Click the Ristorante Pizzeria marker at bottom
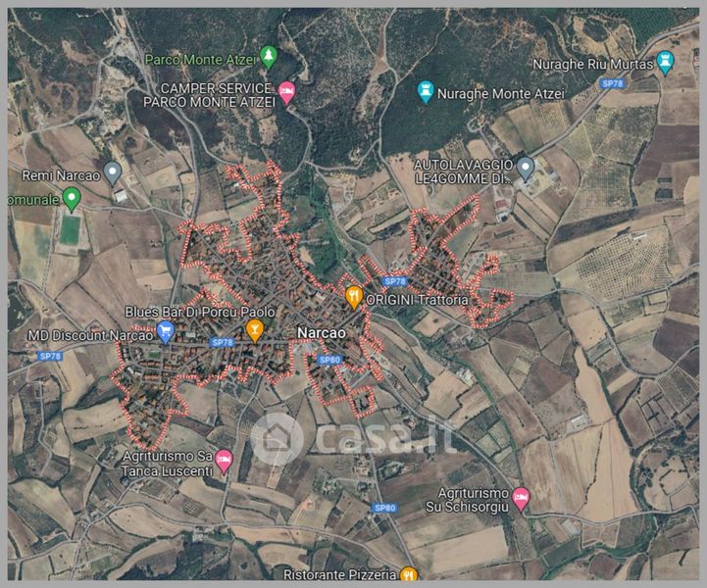Screen dimensions: 707x588 click(x=409, y=574)
